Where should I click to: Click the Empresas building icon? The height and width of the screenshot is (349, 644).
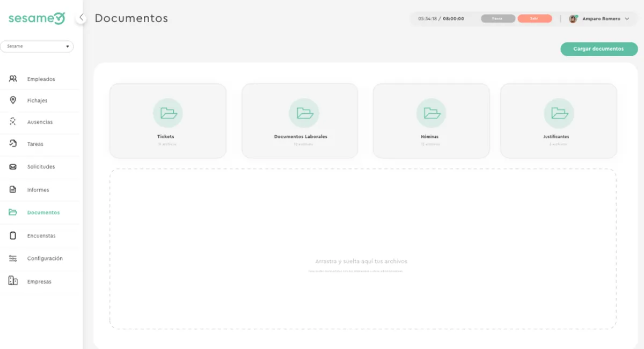pyautogui.click(x=13, y=281)
